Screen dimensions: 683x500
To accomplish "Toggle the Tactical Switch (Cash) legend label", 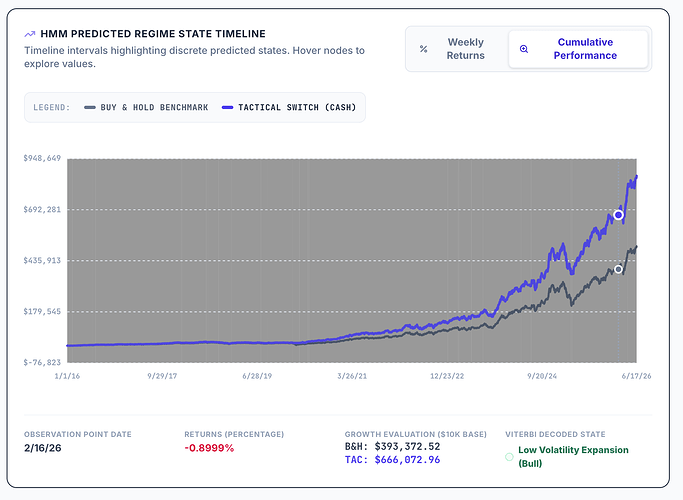I will coord(297,108).
